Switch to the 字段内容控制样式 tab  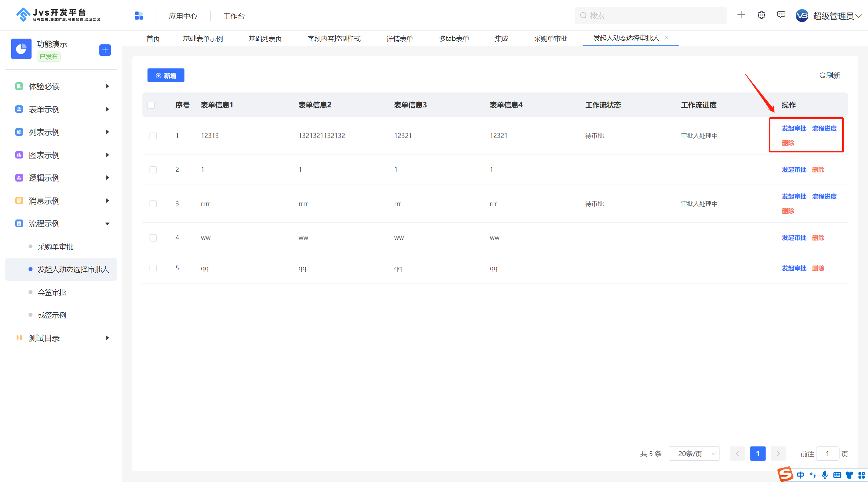tap(334, 39)
